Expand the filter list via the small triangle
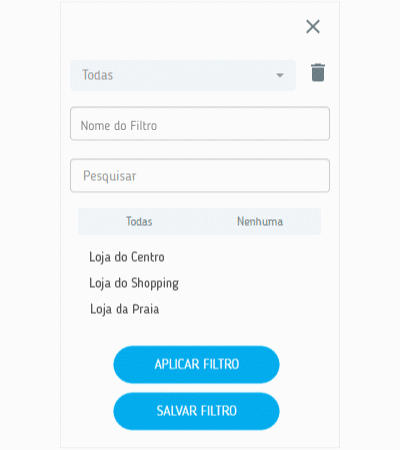This screenshot has height=450, width=400. tap(280, 75)
